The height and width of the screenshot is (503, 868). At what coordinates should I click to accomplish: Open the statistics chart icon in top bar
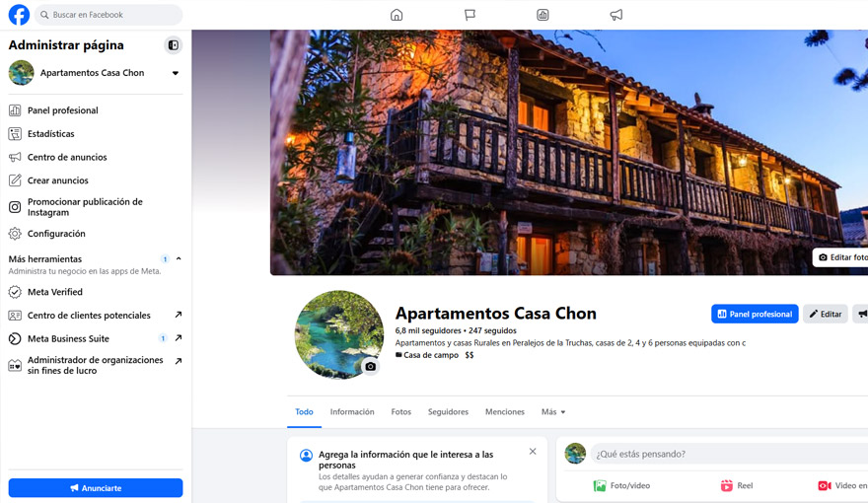pyautogui.click(x=542, y=15)
